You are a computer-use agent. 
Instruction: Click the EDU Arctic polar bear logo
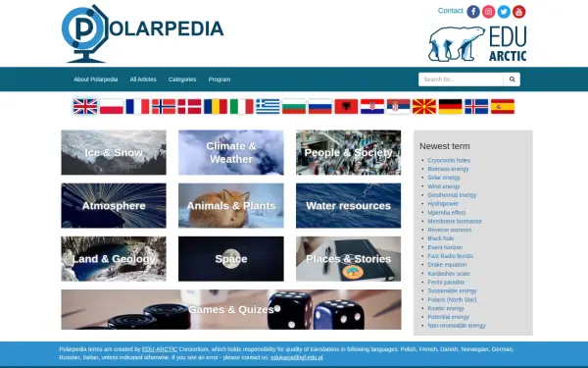(x=477, y=43)
